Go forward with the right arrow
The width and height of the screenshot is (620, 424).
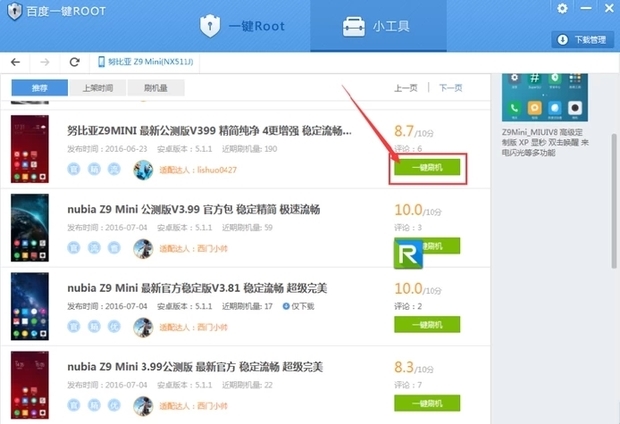coord(45,62)
